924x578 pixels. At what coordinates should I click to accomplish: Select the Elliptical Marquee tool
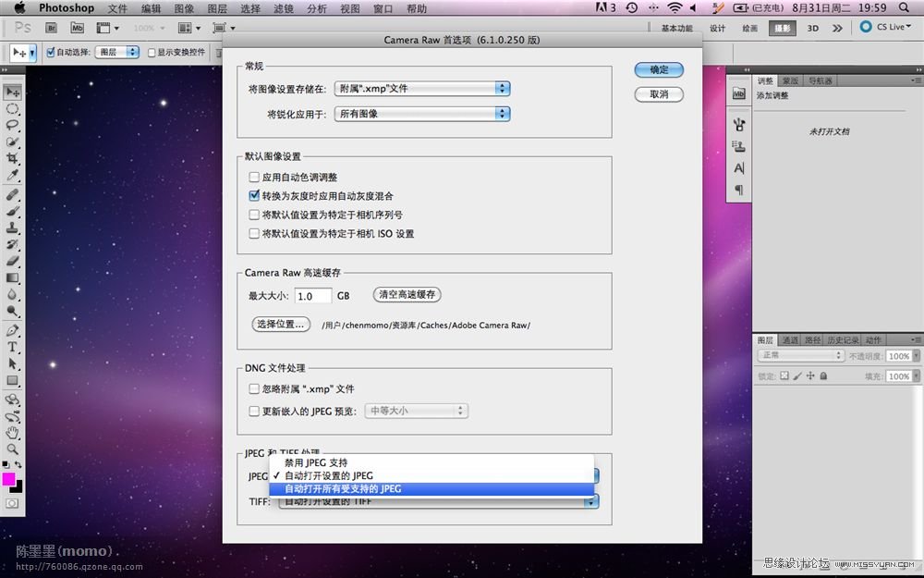pyautogui.click(x=12, y=109)
